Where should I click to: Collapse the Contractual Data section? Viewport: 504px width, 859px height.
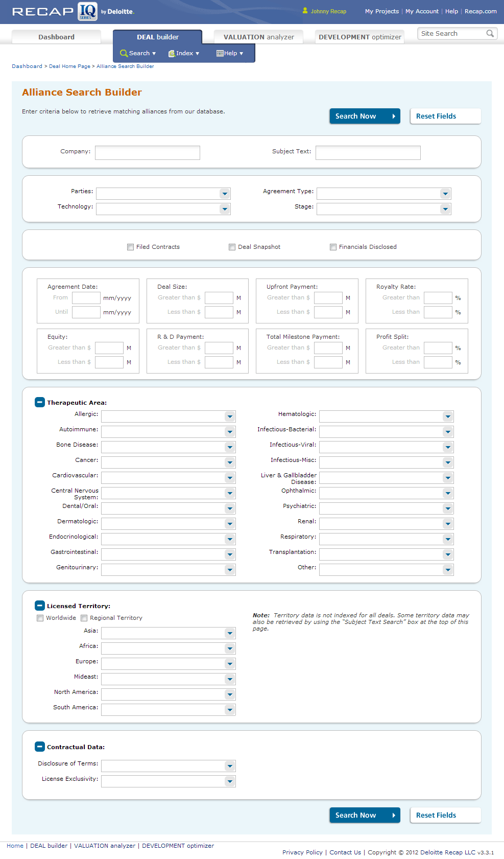(40, 747)
